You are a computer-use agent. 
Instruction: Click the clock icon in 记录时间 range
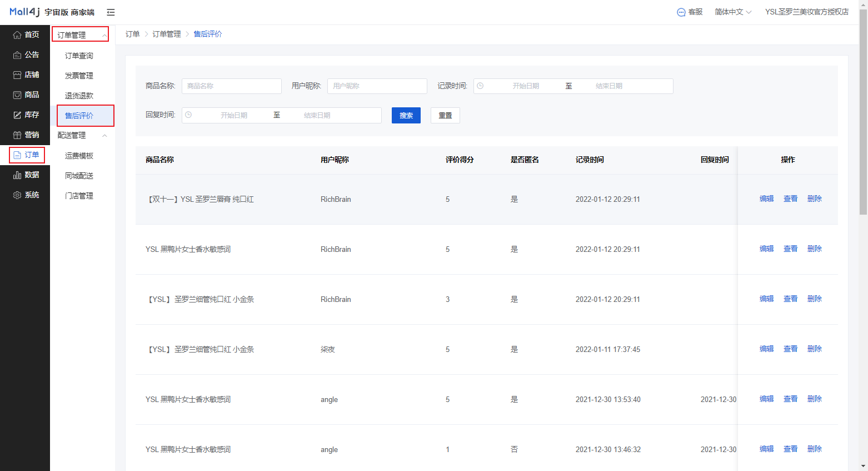tap(481, 86)
